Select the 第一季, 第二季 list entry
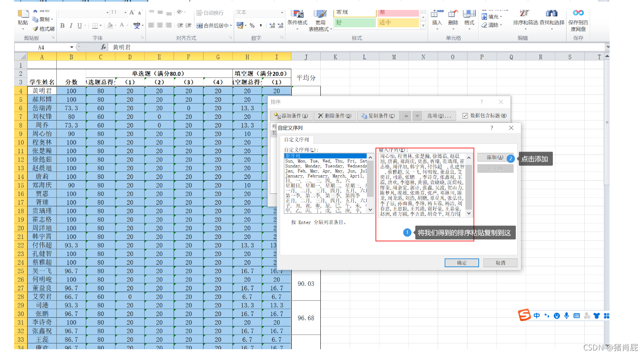Viewport: 644px width, 355px height. point(325,196)
